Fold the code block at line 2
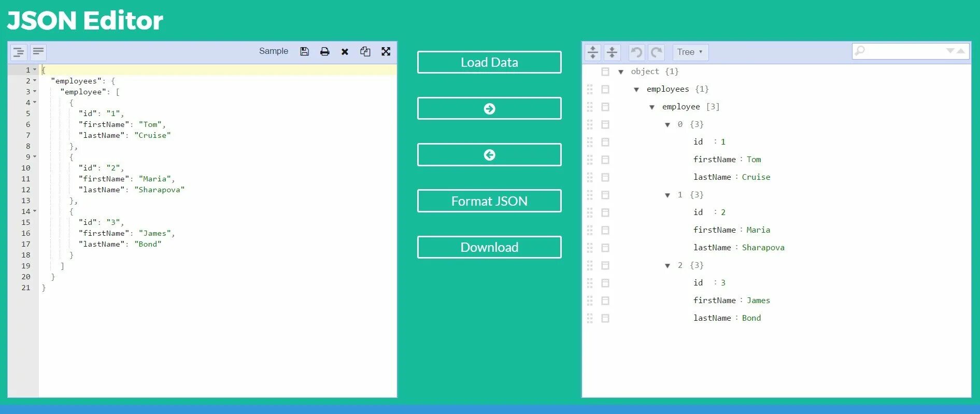The width and height of the screenshot is (980, 414). coord(35,81)
